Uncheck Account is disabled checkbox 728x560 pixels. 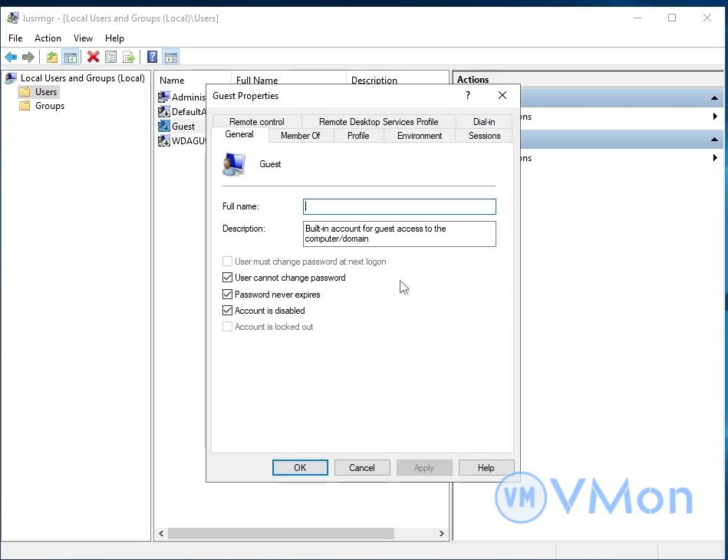227,311
